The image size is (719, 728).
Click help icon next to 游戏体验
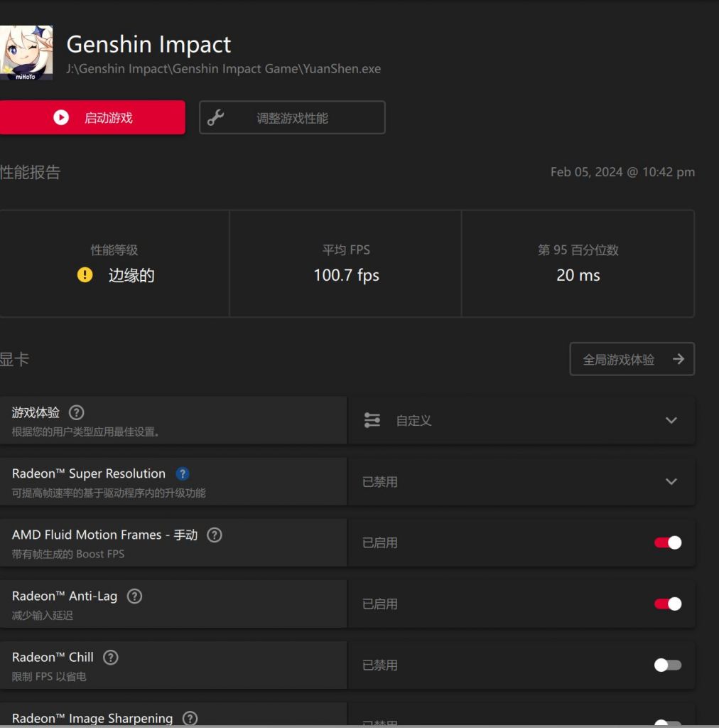pyautogui.click(x=77, y=413)
